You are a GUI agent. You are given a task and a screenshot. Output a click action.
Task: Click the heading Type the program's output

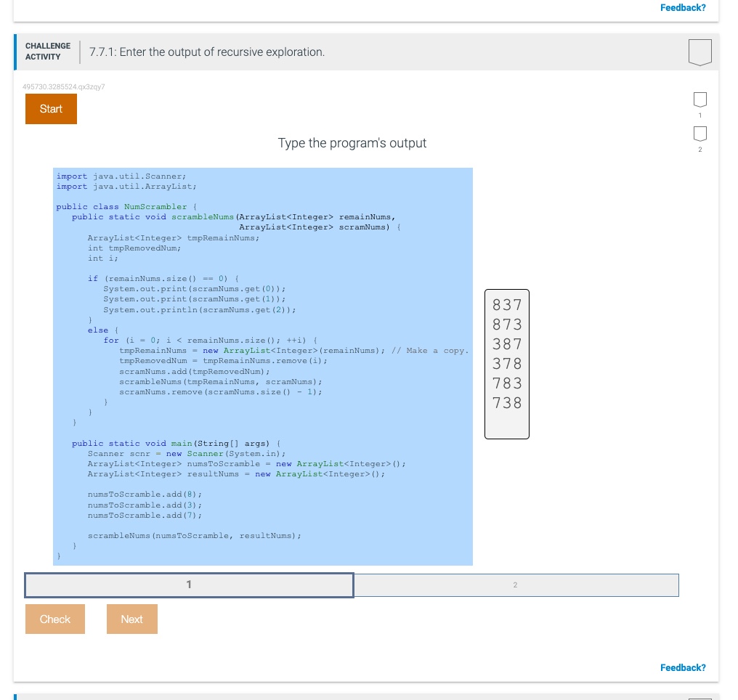(352, 143)
